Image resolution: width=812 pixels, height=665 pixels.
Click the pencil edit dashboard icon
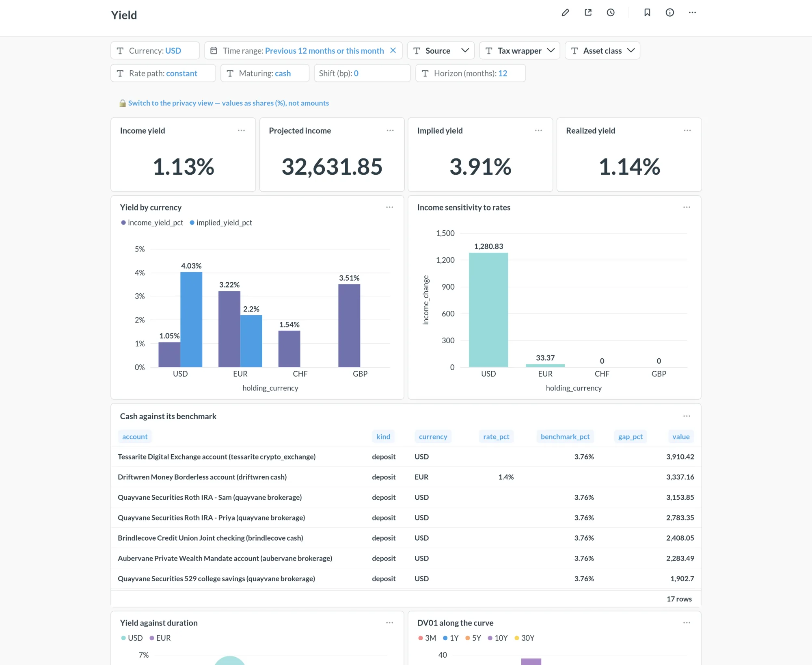[x=565, y=13]
